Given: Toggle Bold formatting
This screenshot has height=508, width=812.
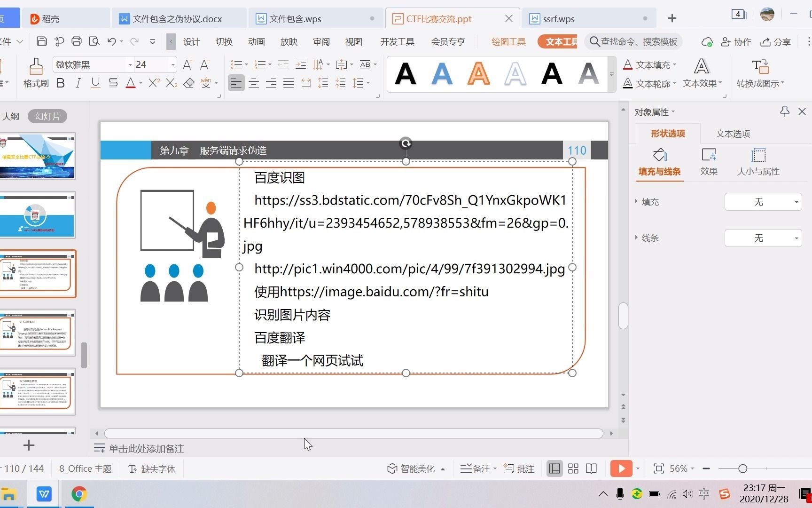Looking at the screenshot, I should click(61, 83).
